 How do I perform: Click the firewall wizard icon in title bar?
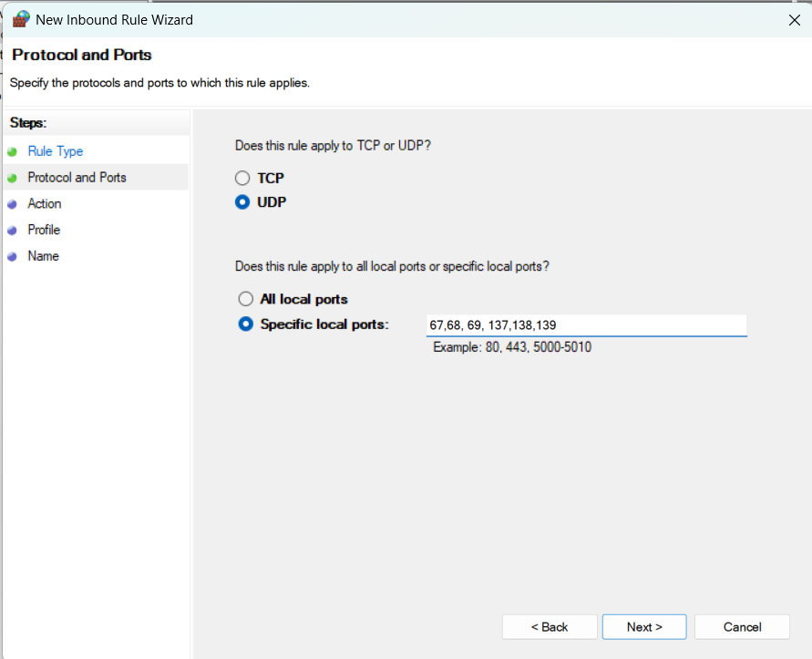(x=20, y=19)
